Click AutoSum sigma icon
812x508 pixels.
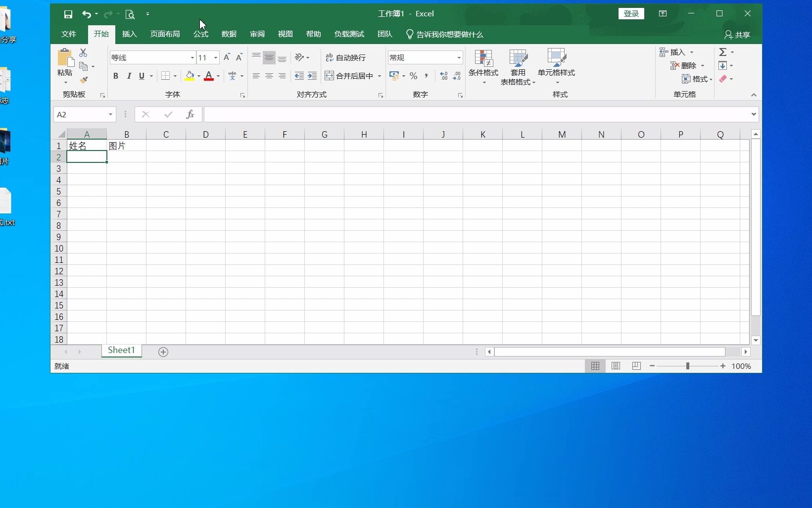pyautogui.click(x=723, y=52)
